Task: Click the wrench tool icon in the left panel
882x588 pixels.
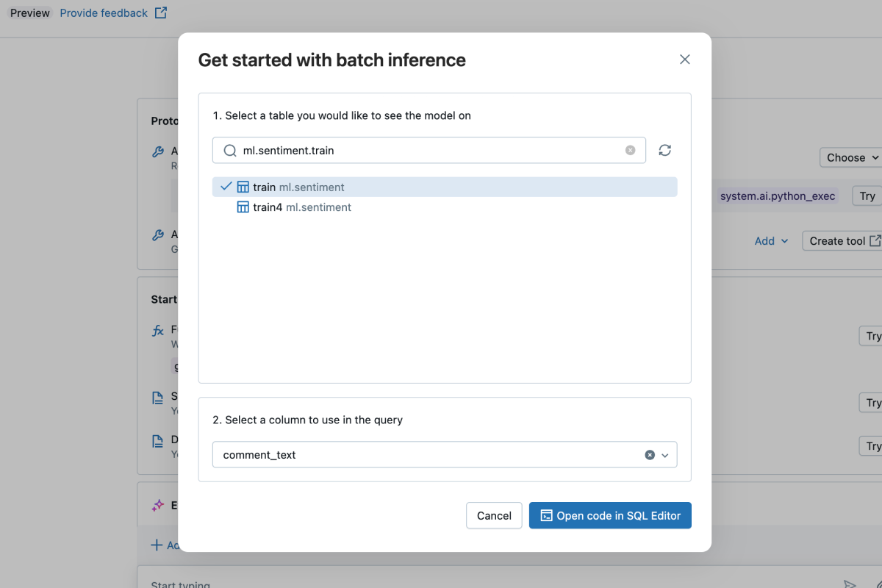Action: pyautogui.click(x=157, y=151)
